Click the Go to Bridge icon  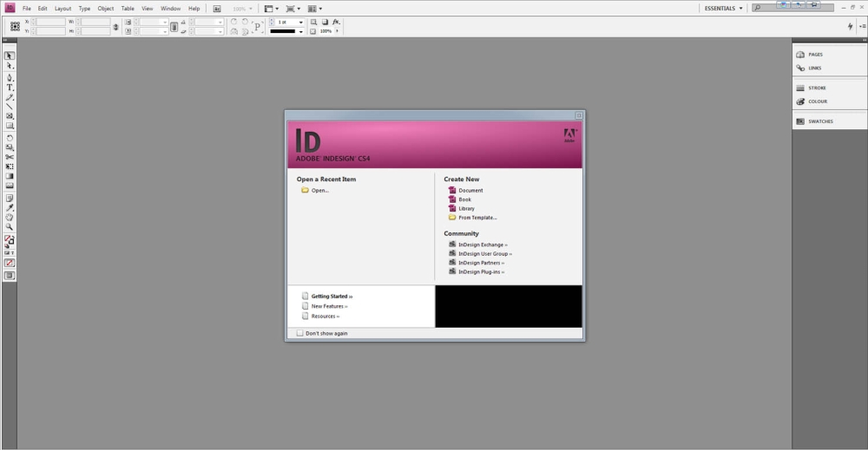217,9
